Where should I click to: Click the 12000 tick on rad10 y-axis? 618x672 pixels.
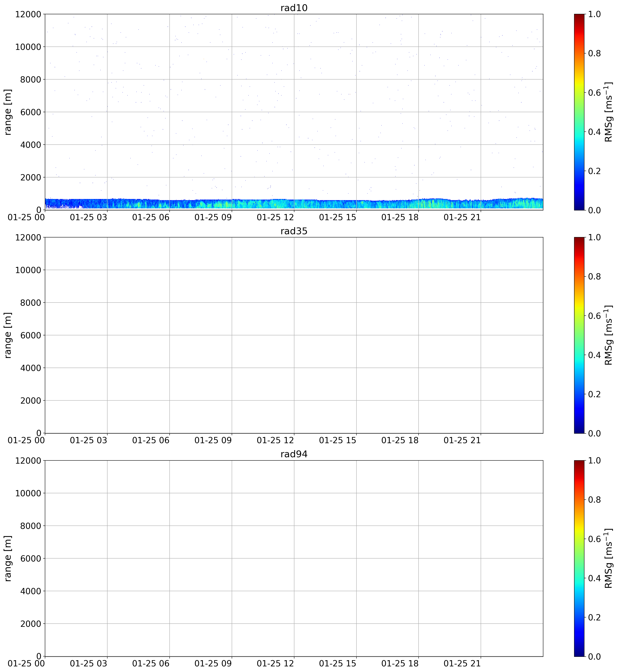[x=28, y=14]
